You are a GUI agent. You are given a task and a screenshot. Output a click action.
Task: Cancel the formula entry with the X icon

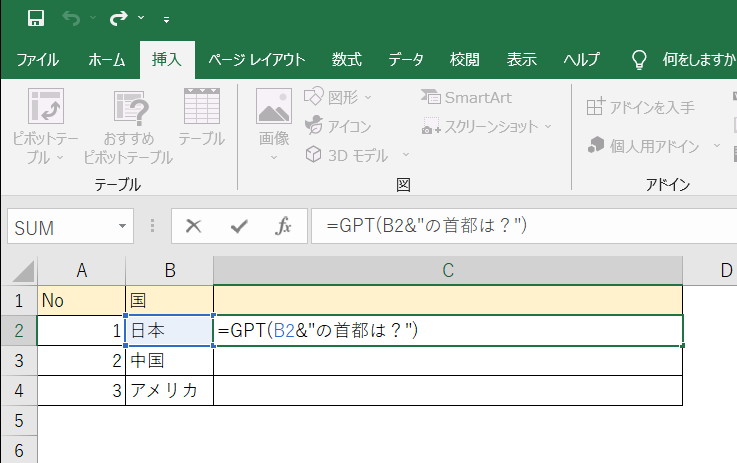click(194, 226)
